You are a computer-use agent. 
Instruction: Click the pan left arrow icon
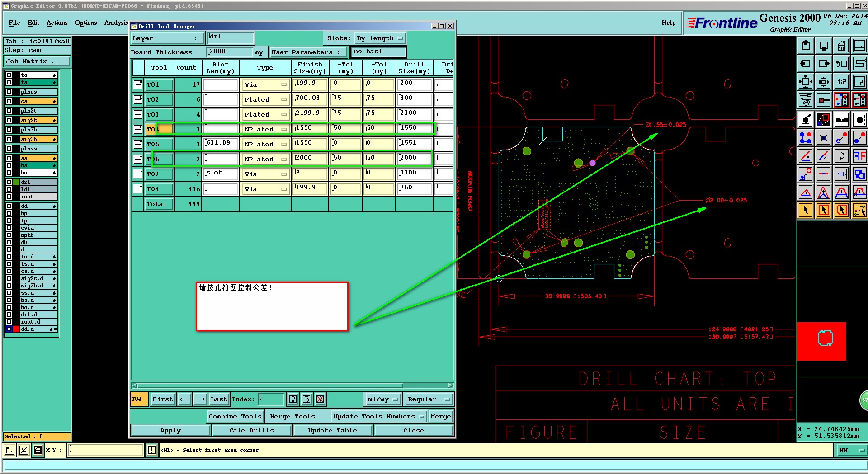pos(806,64)
